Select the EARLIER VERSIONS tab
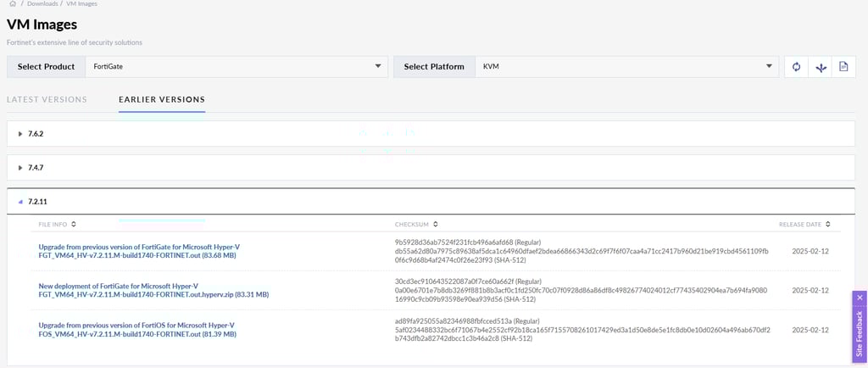868x368 pixels. click(162, 99)
